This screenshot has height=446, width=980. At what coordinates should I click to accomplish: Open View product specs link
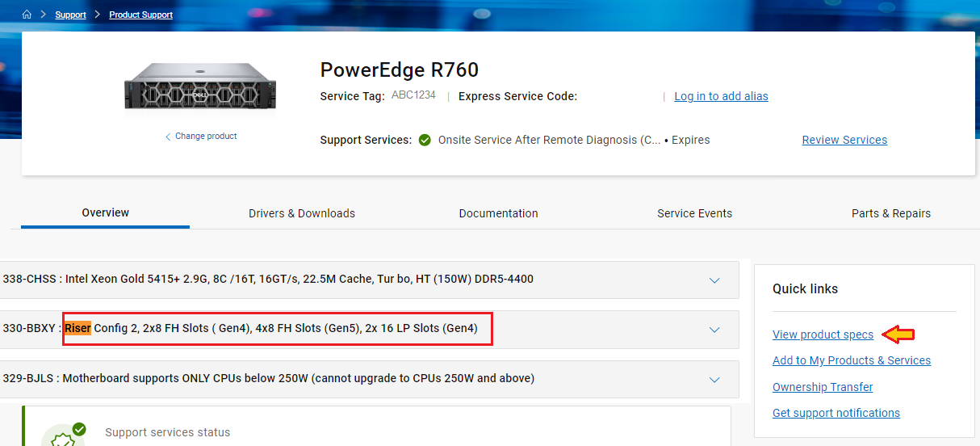(x=823, y=334)
